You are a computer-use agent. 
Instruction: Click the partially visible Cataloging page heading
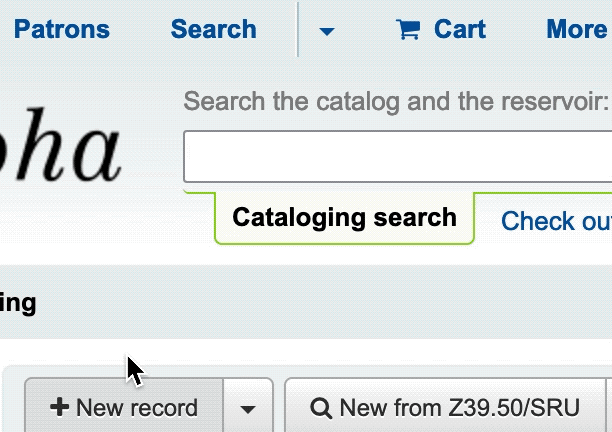pyautogui.click(x=18, y=302)
